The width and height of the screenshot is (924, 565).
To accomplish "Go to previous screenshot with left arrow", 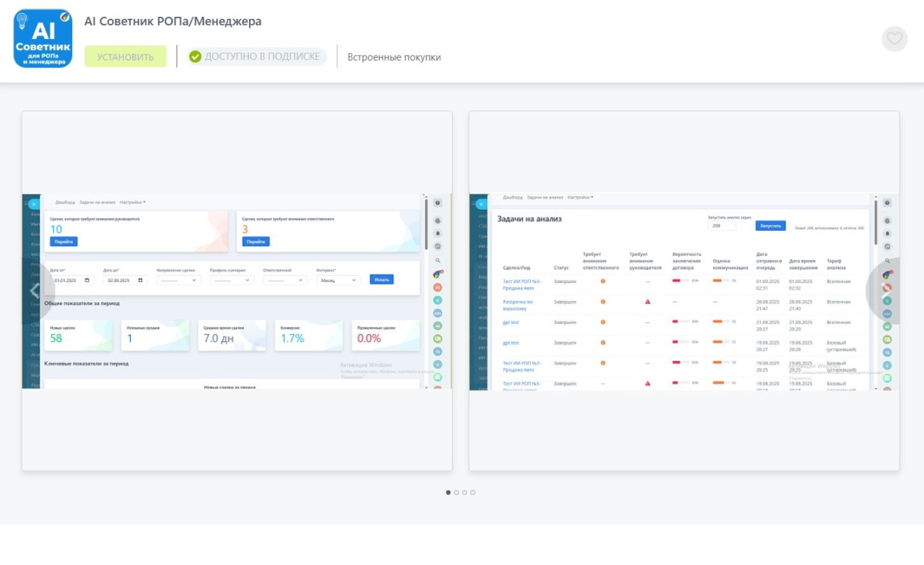I will (35, 291).
